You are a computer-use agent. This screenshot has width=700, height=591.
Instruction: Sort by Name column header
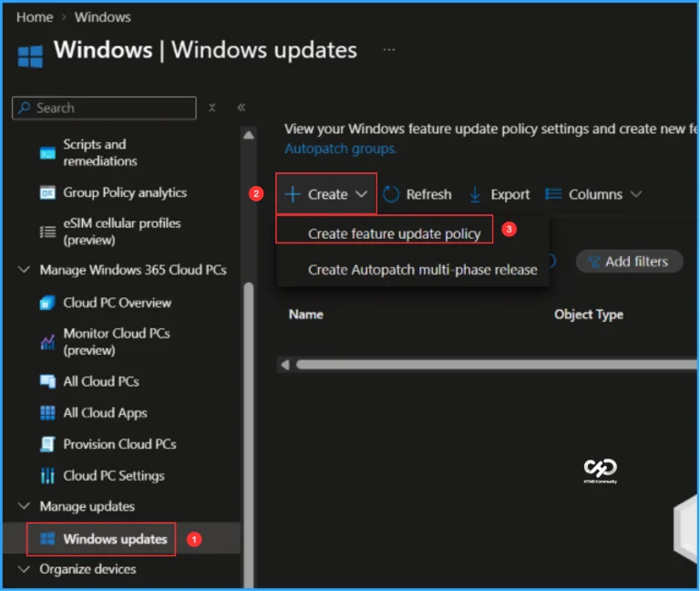point(306,315)
